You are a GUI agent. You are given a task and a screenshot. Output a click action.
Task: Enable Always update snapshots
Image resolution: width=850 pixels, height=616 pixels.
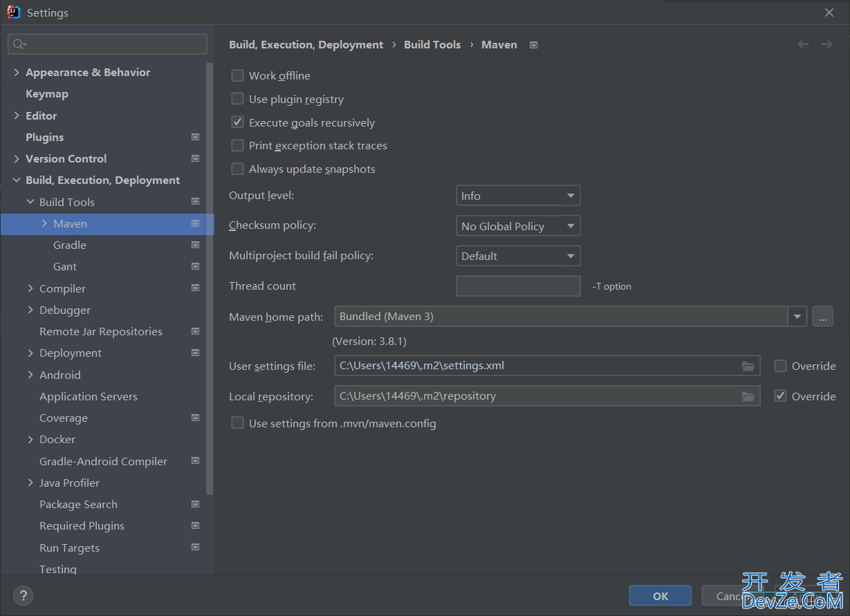[x=237, y=169]
